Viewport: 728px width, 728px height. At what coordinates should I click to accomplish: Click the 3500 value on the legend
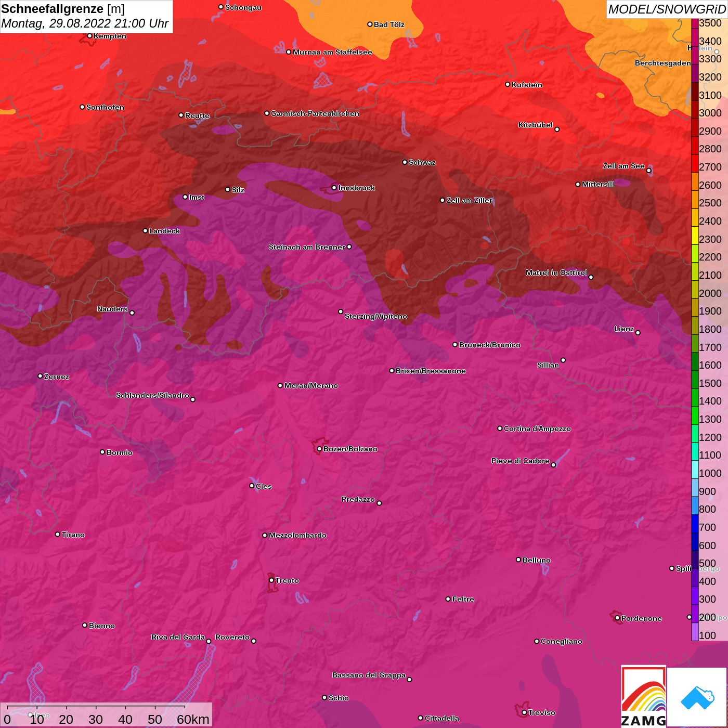click(x=710, y=23)
